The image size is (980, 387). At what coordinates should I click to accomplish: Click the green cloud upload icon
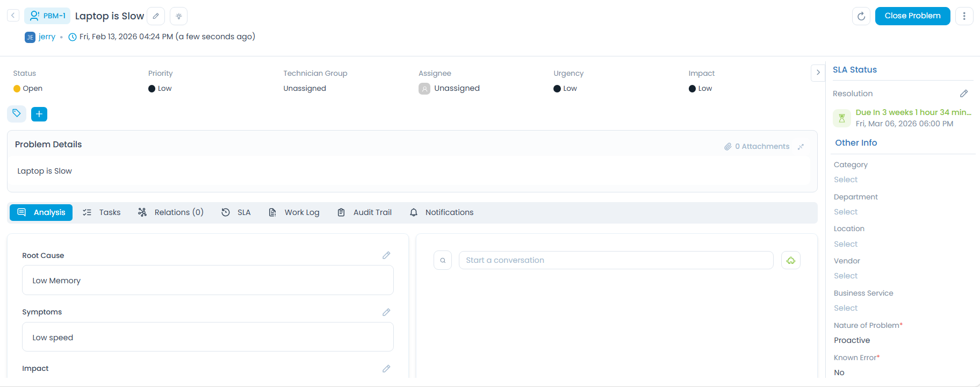point(791,260)
